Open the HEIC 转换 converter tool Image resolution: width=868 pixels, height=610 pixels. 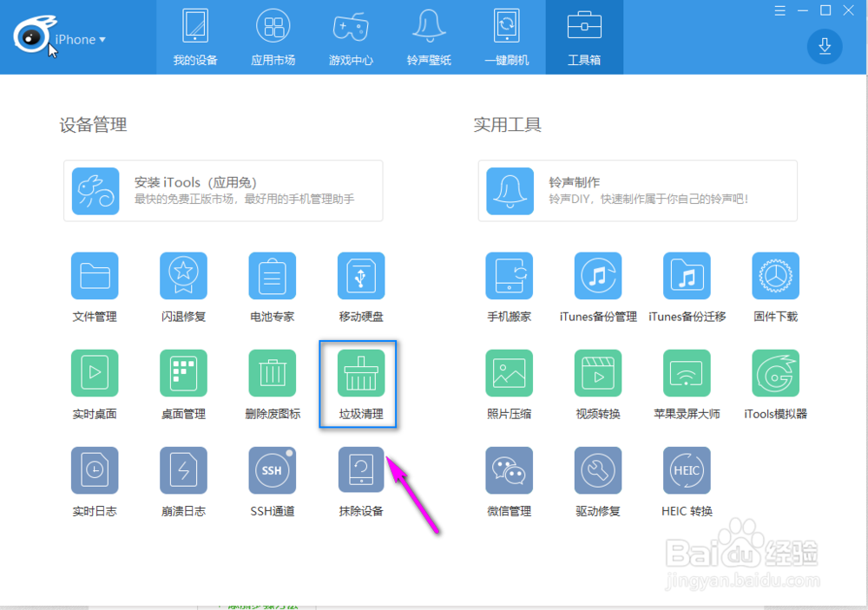687,470
